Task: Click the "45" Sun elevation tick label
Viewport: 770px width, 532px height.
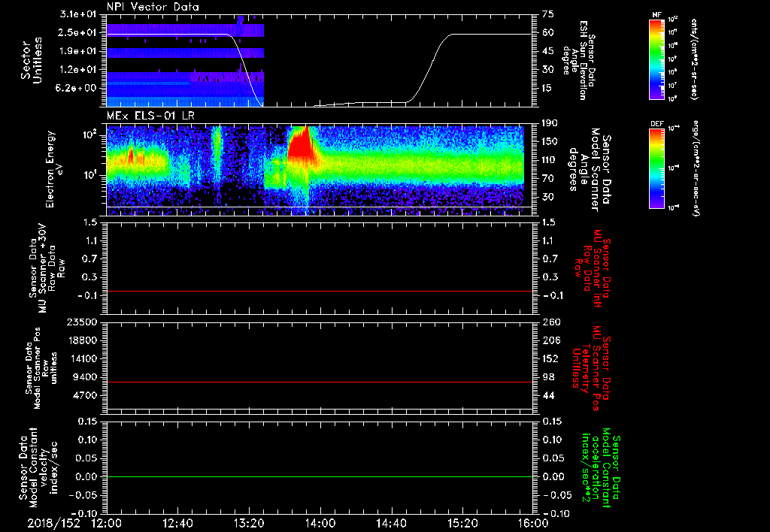Action: pyautogui.click(x=548, y=51)
